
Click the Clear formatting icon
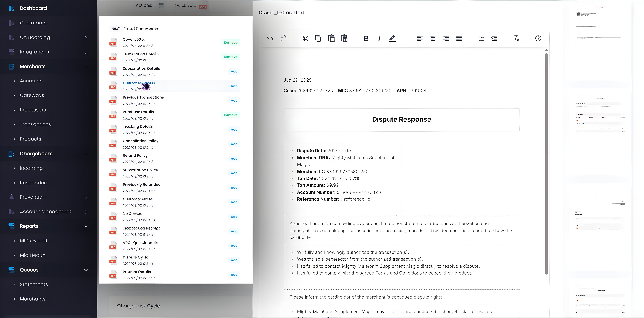tap(516, 39)
